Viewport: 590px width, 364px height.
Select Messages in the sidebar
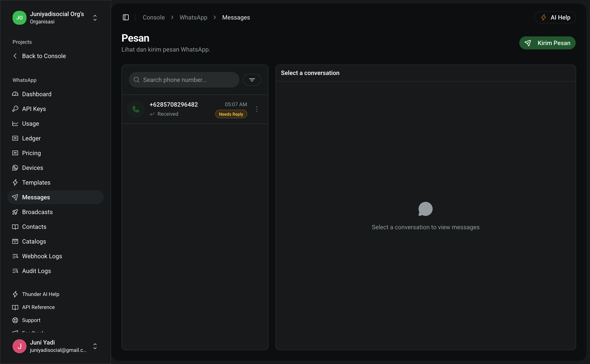[x=56, y=197]
